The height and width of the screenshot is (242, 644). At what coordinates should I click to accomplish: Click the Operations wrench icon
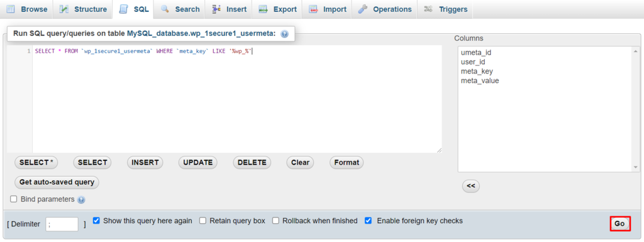362,9
